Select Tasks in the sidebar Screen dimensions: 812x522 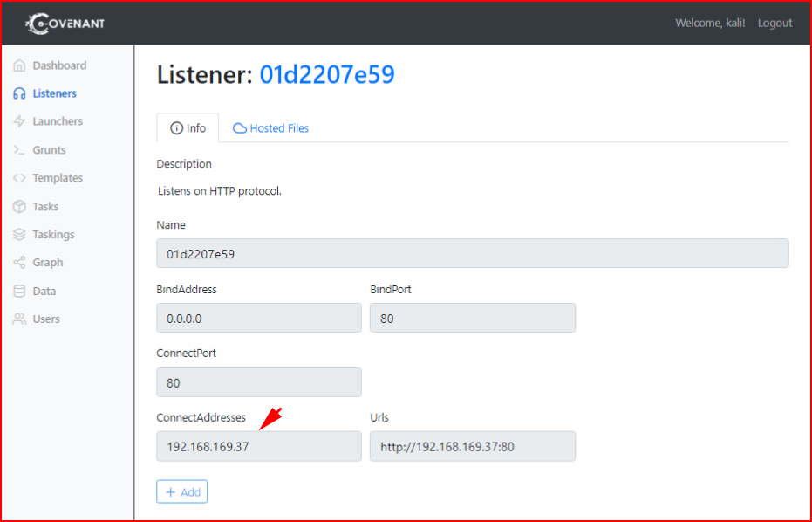pos(45,206)
